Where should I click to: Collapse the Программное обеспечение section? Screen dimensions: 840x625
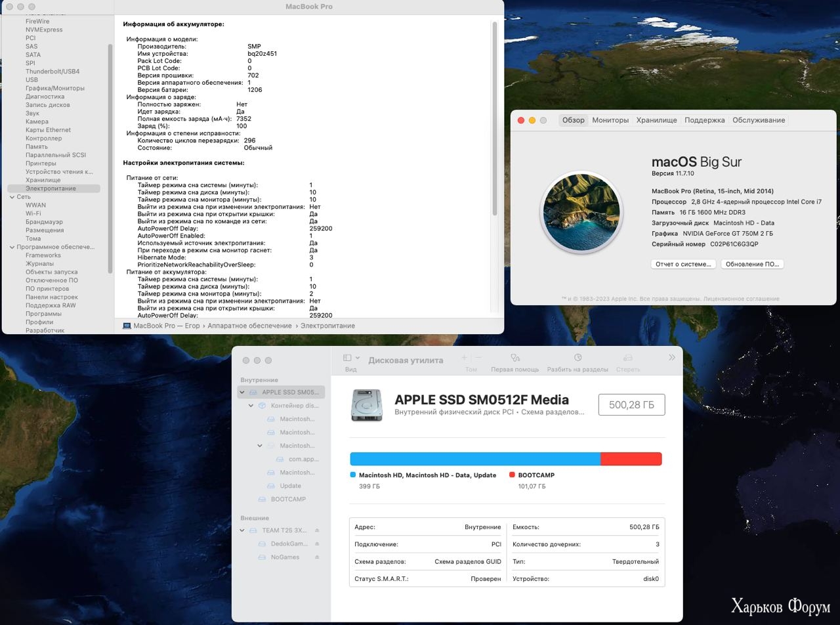tap(12, 247)
